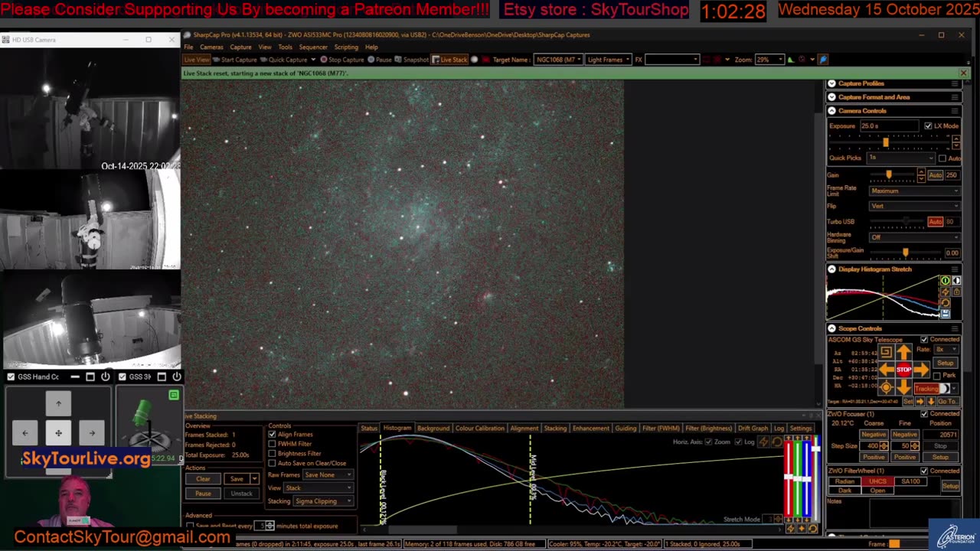The width and height of the screenshot is (980, 551).
Task: Click the reset icon in Display Histogram Stretch
Action: pos(946,302)
